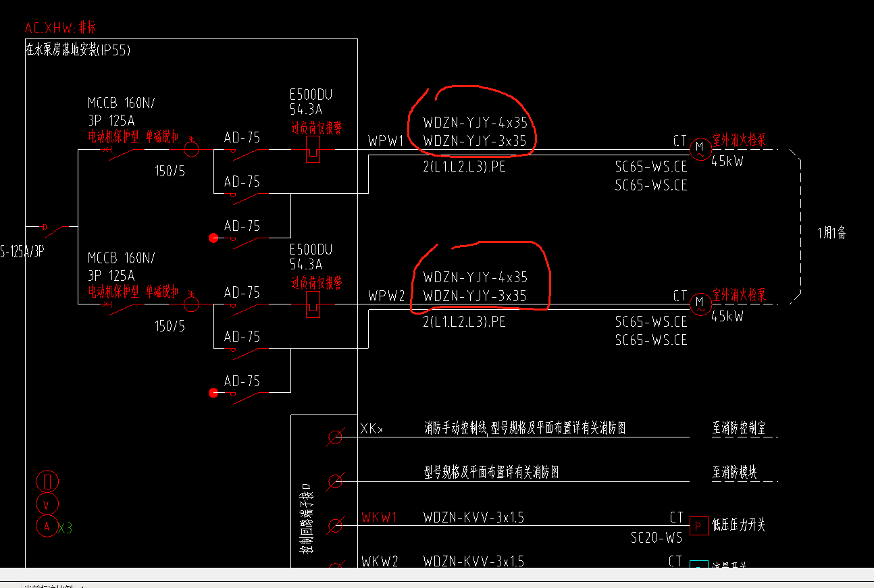This screenshot has height=588, width=874.
Task: Click the vertical text 控制回路端子接口
Action: [x=306, y=518]
